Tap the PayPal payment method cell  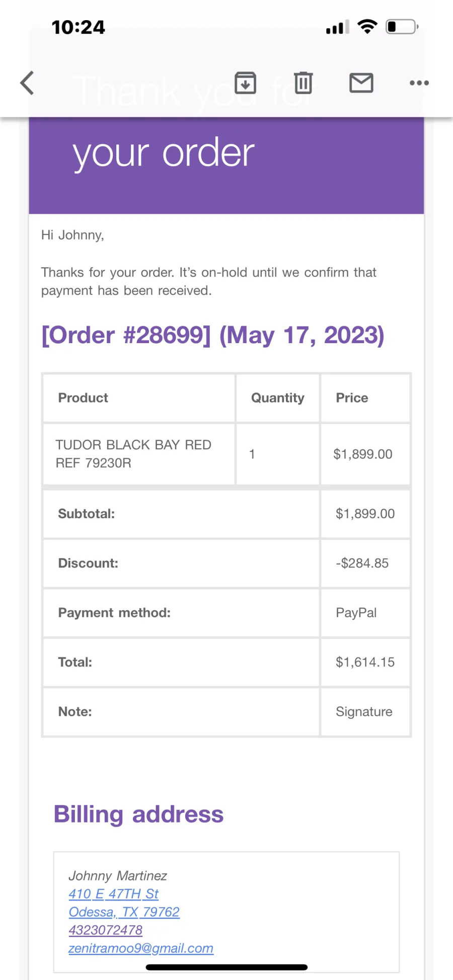[365, 613]
